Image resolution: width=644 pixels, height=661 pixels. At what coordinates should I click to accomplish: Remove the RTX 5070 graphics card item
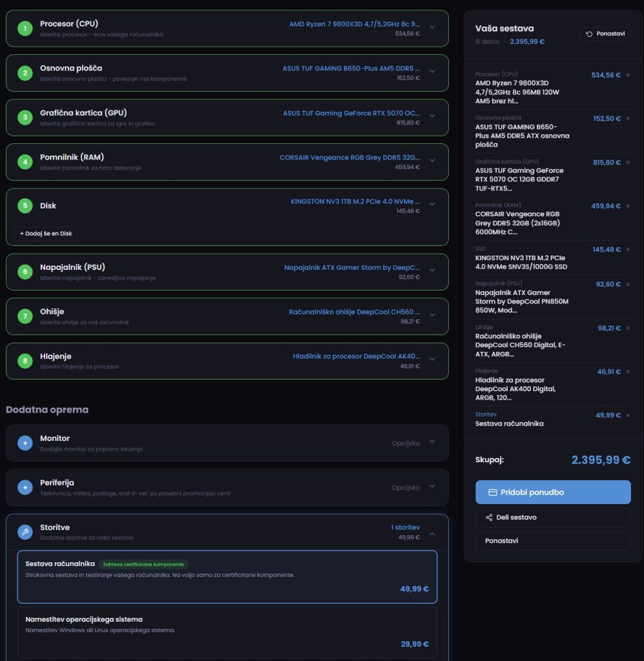pos(628,162)
